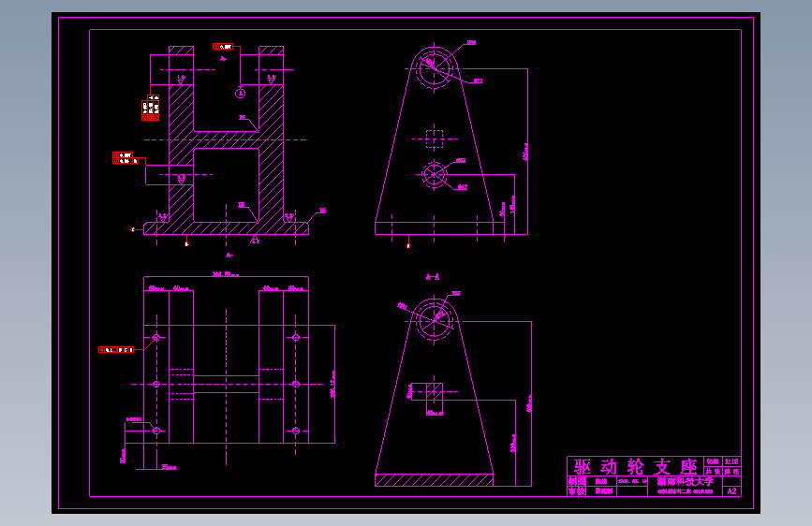Image resolution: width=812 pixels, height=526 pixels.
Task: Click the top-left bolt hole in plan view
Action: click(x=156, y=338)
